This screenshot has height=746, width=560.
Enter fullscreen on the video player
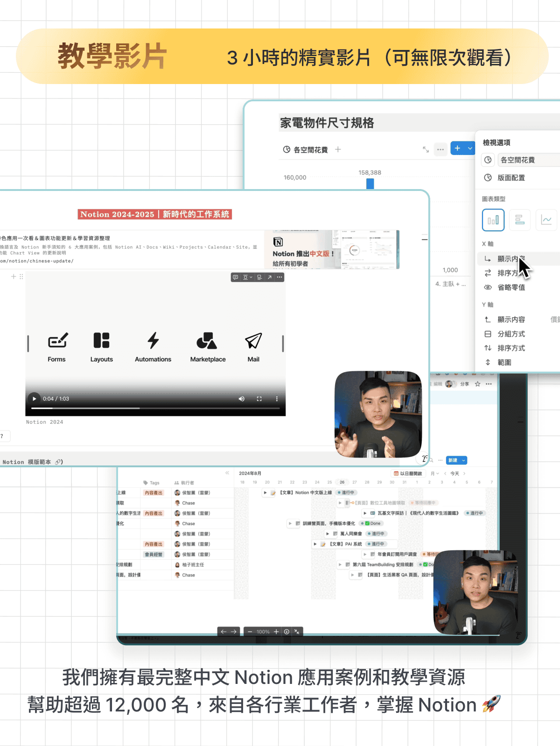coord(259,399)
